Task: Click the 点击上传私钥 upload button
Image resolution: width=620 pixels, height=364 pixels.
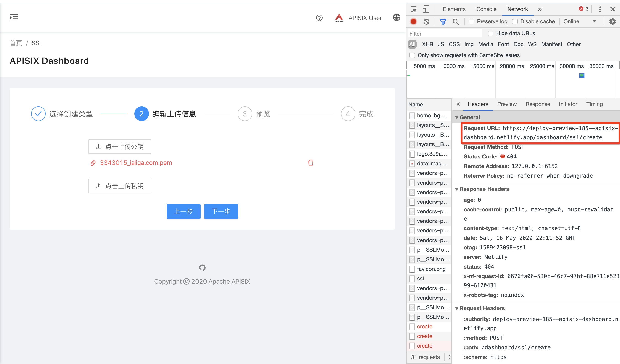Action: (x=119, y=186)
